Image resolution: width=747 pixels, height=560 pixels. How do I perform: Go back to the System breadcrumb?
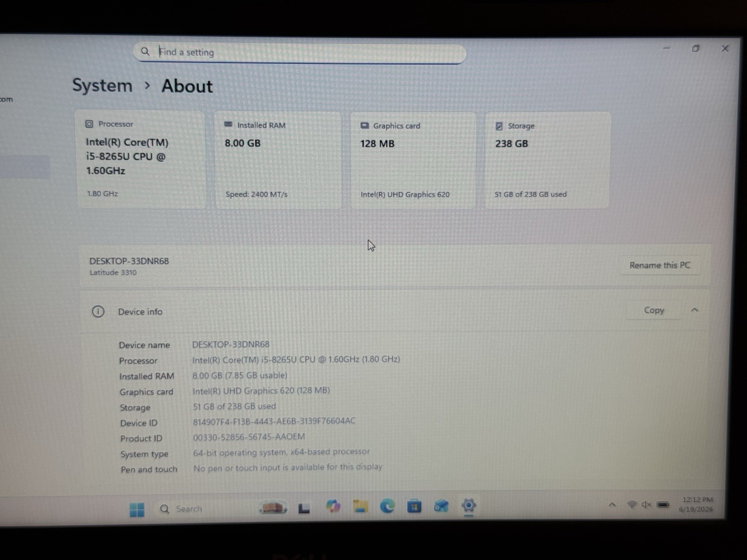click(x=102, y=85)
